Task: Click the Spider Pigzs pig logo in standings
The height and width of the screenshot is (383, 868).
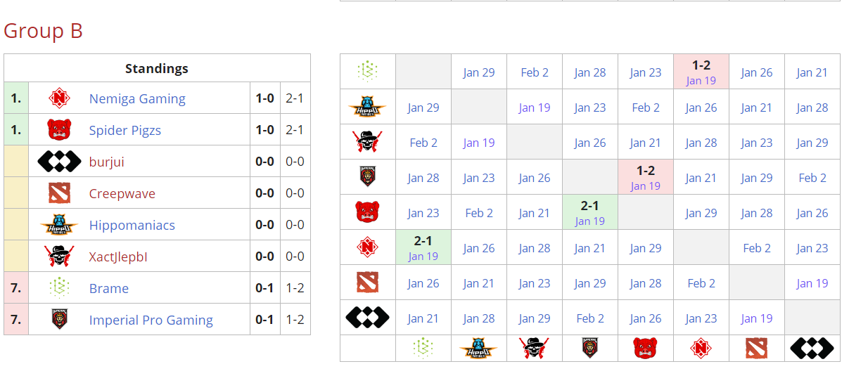Action: tap(59, 130)
